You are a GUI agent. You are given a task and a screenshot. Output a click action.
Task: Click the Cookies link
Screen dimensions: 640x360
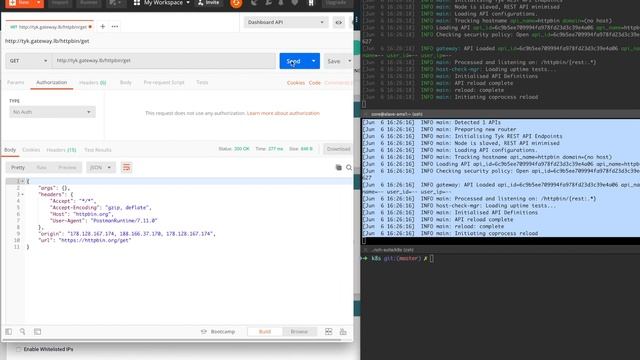(296, 83)
